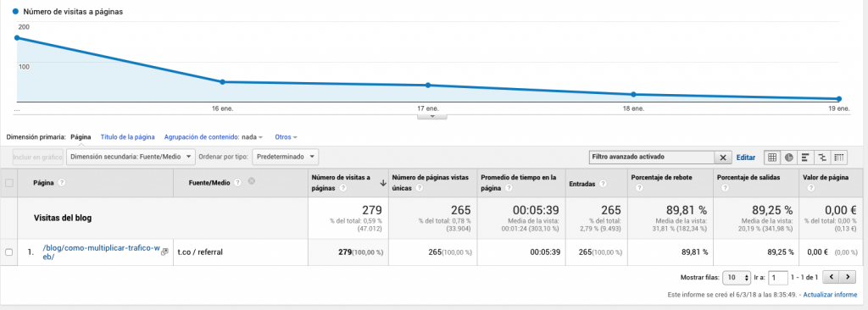Click the advanced filter search field
868x310 pixels.
pos(652,158)
